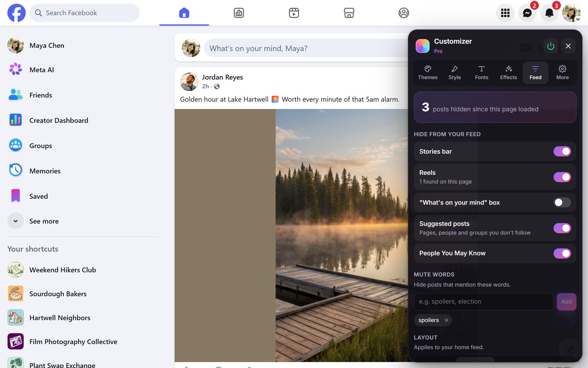
Task: Open Memories in left sidebar
Action: pos(83,171)
